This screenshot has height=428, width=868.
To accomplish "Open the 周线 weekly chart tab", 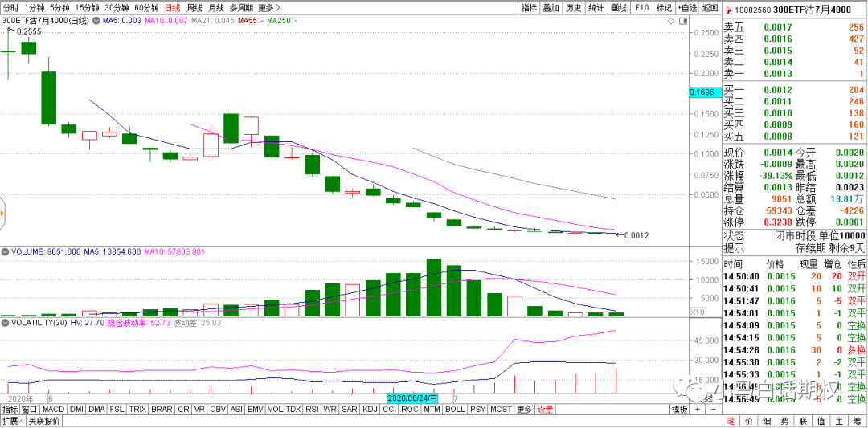I will 194,7.
